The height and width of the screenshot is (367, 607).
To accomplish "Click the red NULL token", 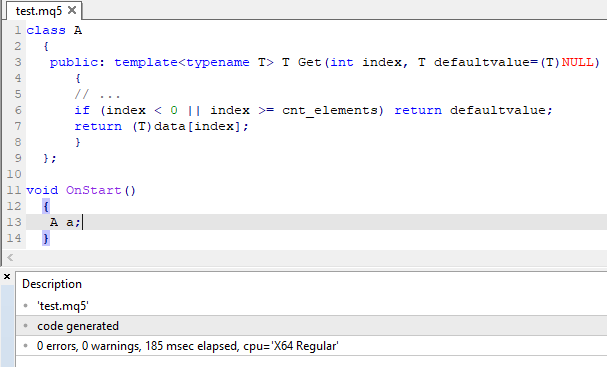I will coord(577,62).
